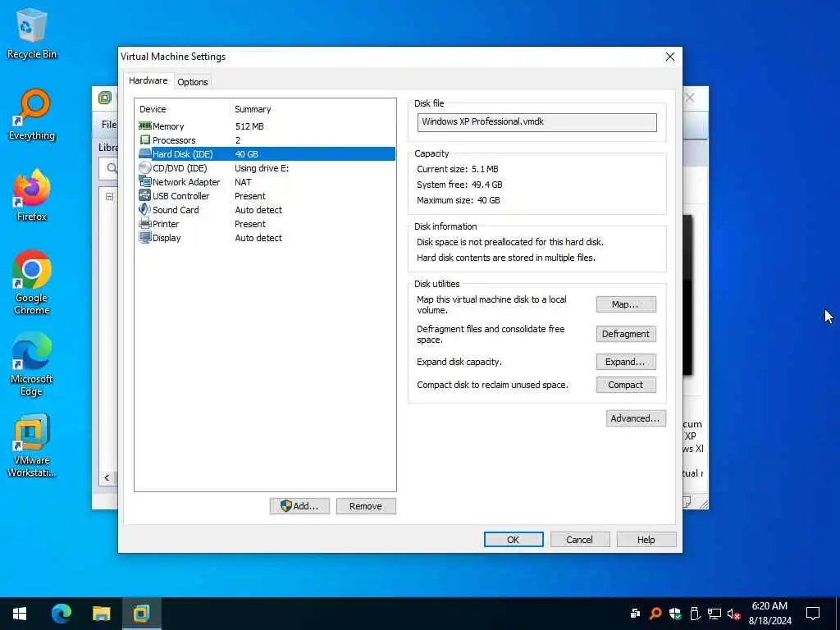840x630 pixels.
Task: Click the Help button
Action: (646, 540)
